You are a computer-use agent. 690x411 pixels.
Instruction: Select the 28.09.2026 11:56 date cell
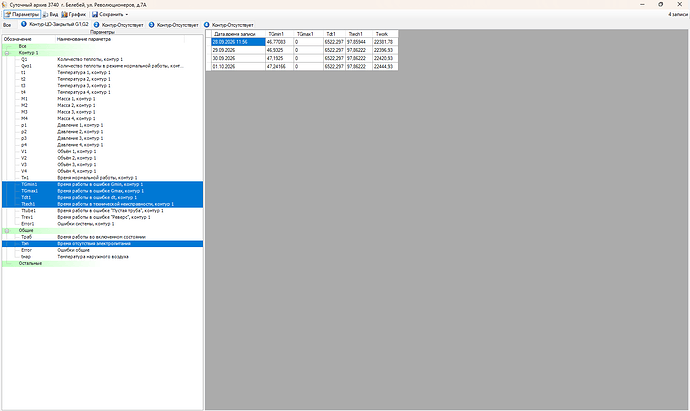tap(238, 42)
